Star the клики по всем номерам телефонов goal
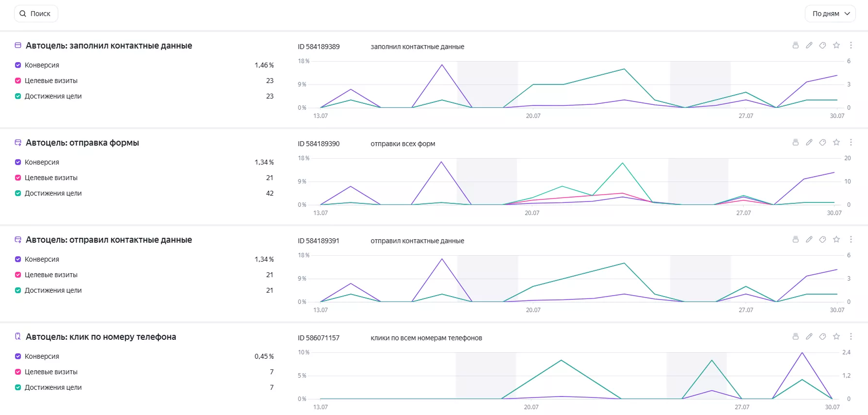This screenshot has height=415, width=868. click(x=836, y=336)
